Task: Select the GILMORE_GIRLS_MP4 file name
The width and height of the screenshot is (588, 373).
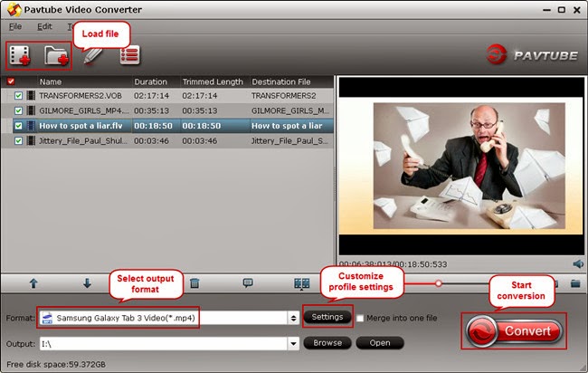Action: pos(84,110)
